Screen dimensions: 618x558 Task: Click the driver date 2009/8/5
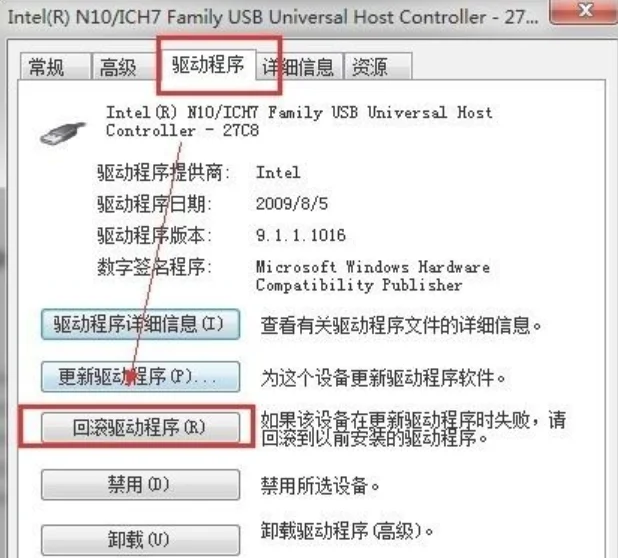[292, 204]
